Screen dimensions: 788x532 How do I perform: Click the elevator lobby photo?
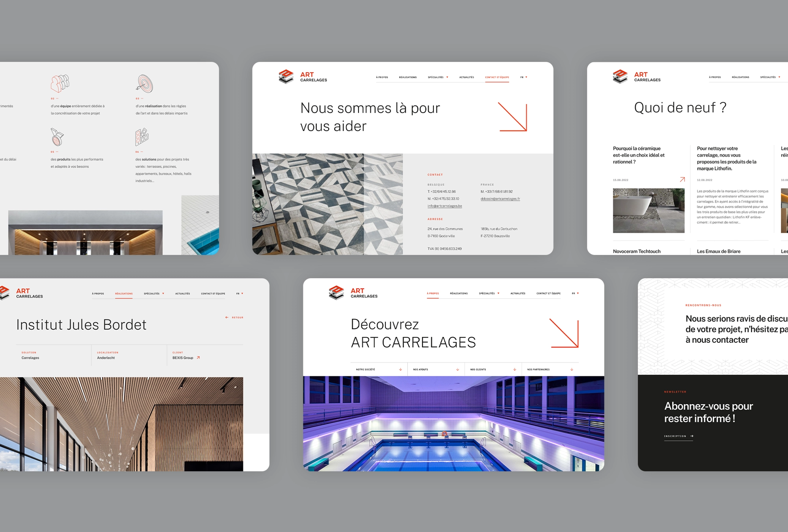[85, 233]
